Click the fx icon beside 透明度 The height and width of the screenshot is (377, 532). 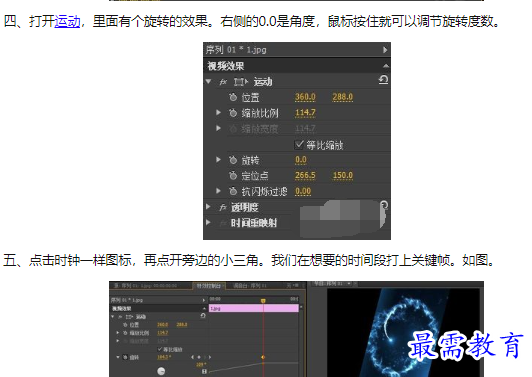[x=223, y=207]
